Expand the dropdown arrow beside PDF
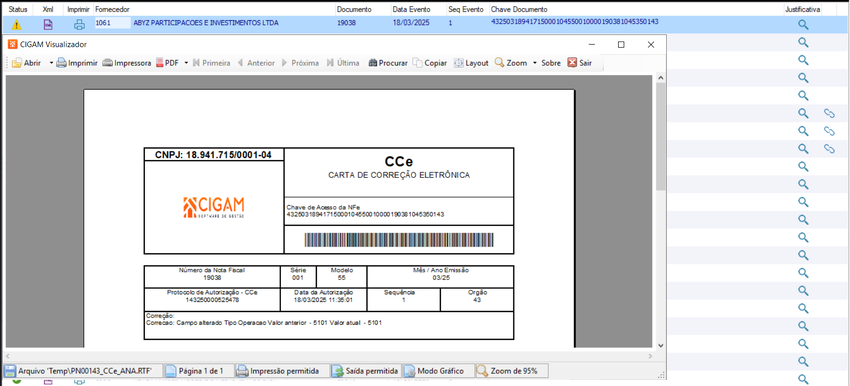The width and height of the screenshot is (850, 386). pyautogui.click(x=186, y=63)
